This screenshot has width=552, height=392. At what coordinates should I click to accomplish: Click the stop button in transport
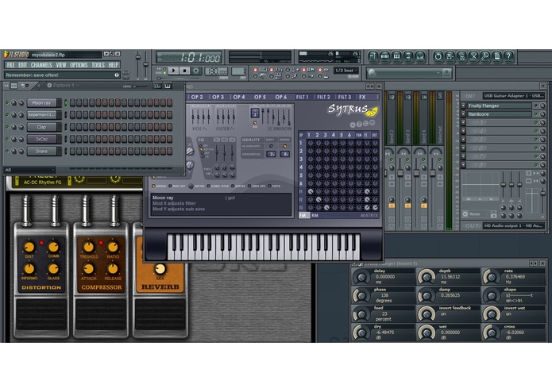tap(184, 71)
